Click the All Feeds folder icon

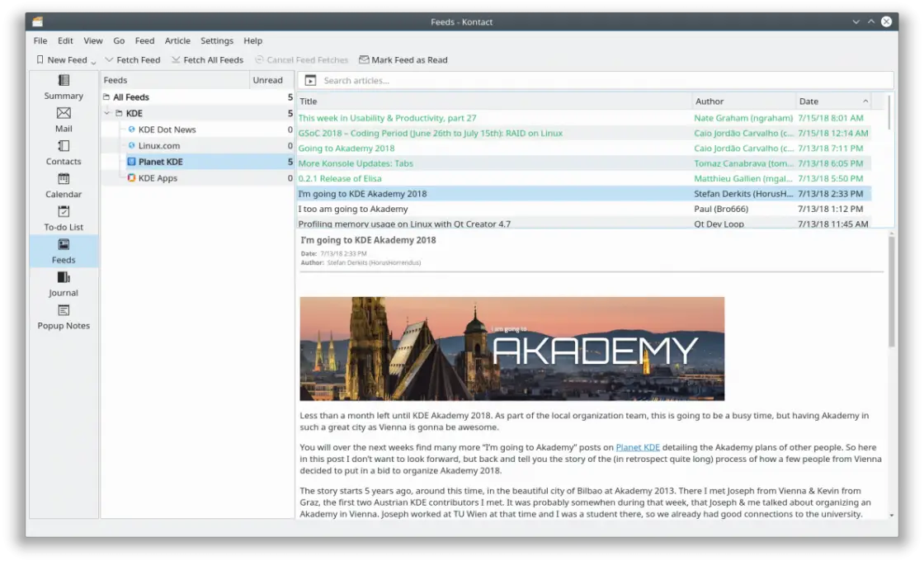pyautogui.click(x=106, y=97)
